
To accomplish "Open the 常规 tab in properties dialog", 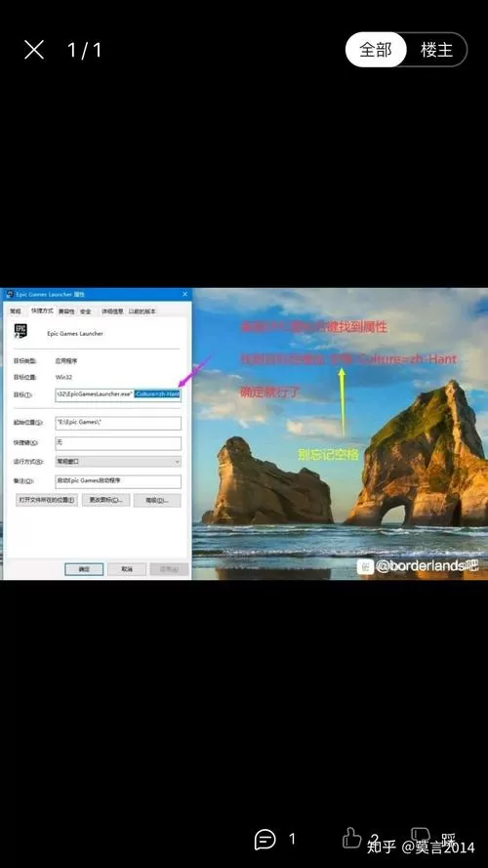I will click(15, 311).
